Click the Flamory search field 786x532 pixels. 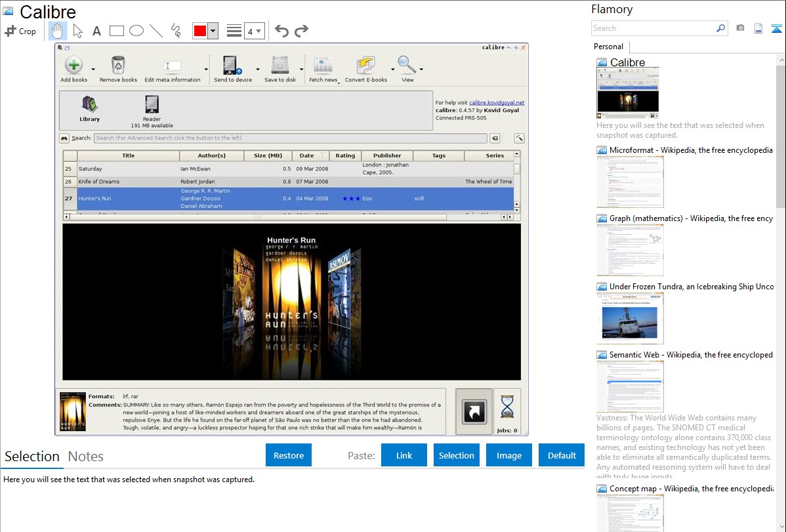tap(653, 28)
